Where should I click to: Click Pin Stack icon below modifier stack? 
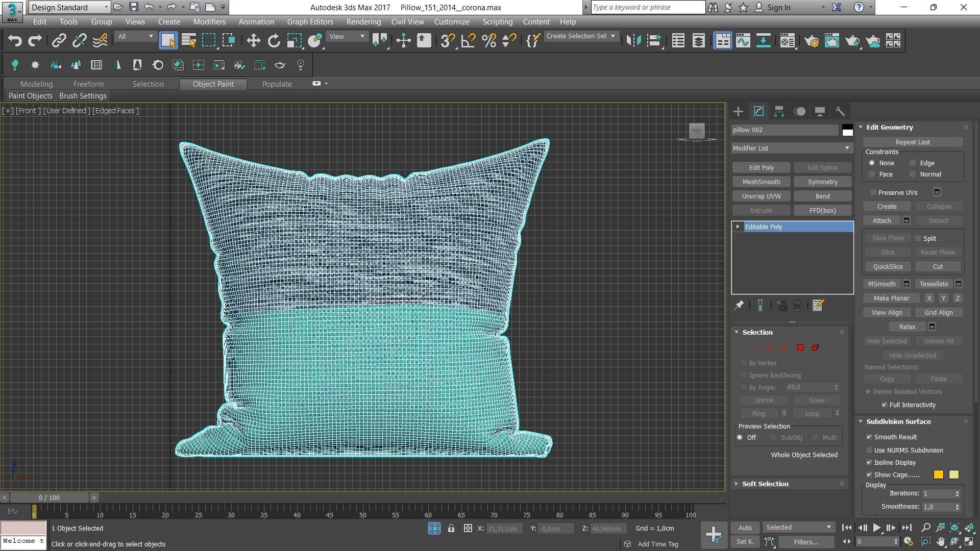pos(739,306)
